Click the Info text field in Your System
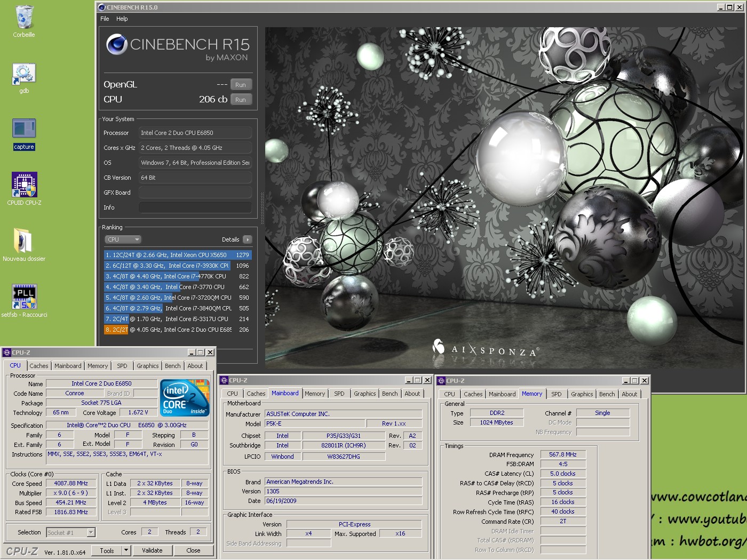Viewport: 747px width, 560px height. coord(195,207)
